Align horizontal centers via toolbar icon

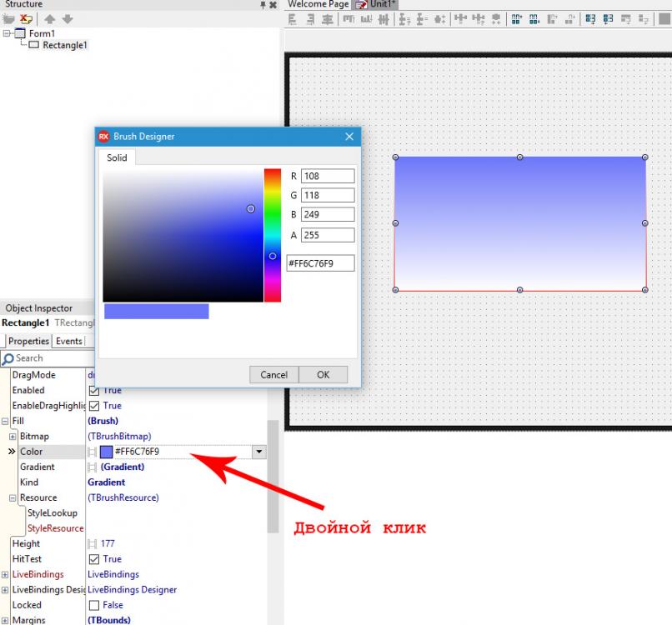pyautogui.click(x=328, y=19)
